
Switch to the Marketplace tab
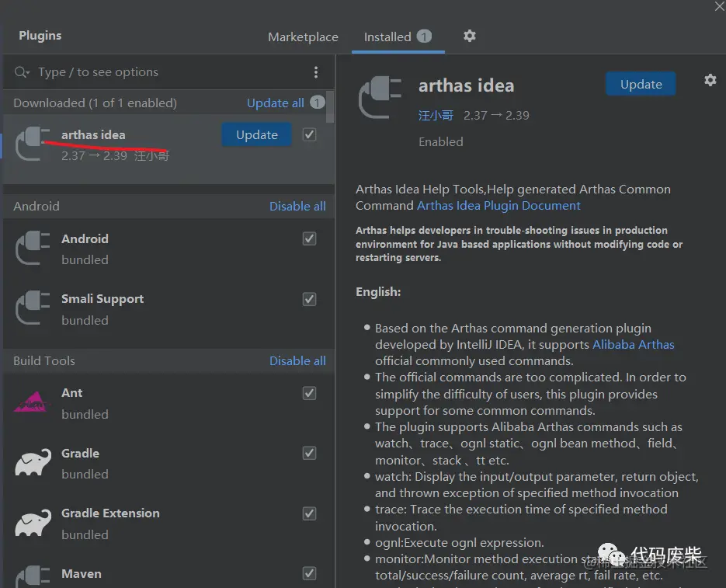303,37
